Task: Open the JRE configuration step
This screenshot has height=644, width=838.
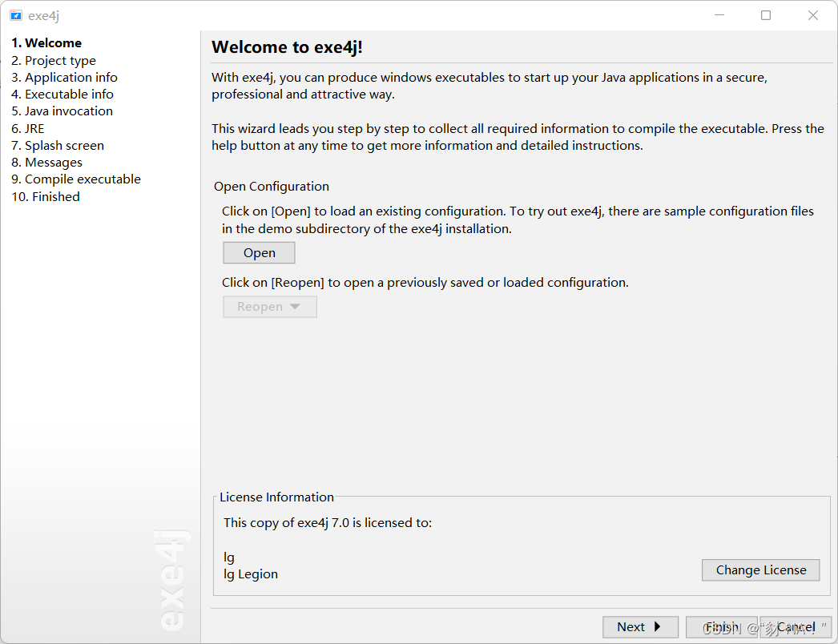Action: click(28, 128)
